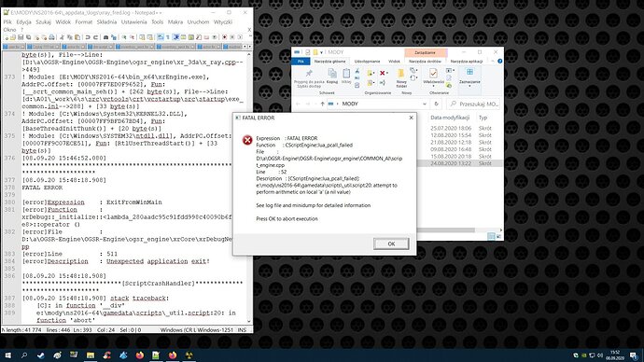Select the row dated 25.07.2020 18:06
This screenshot has width=644, height=362.
coord(460,128)
